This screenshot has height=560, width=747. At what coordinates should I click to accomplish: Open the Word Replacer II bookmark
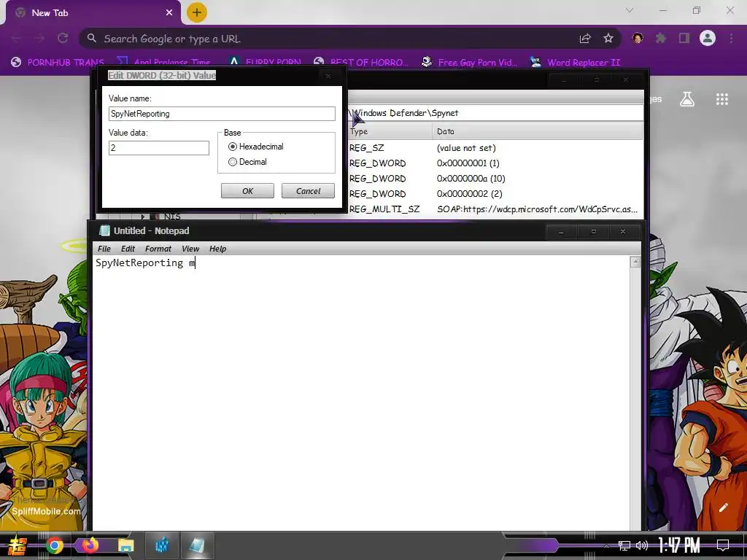(x=576, y=63)
